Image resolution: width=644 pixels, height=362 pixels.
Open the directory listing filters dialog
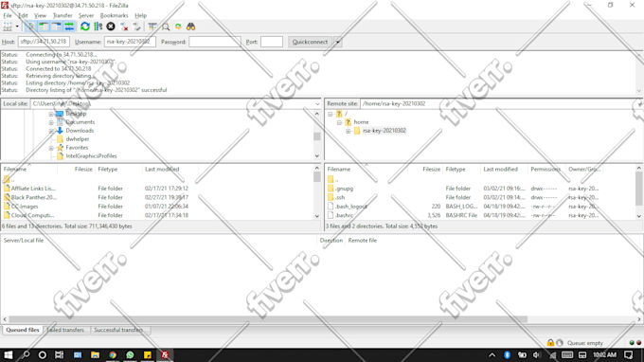click(152, 27)
